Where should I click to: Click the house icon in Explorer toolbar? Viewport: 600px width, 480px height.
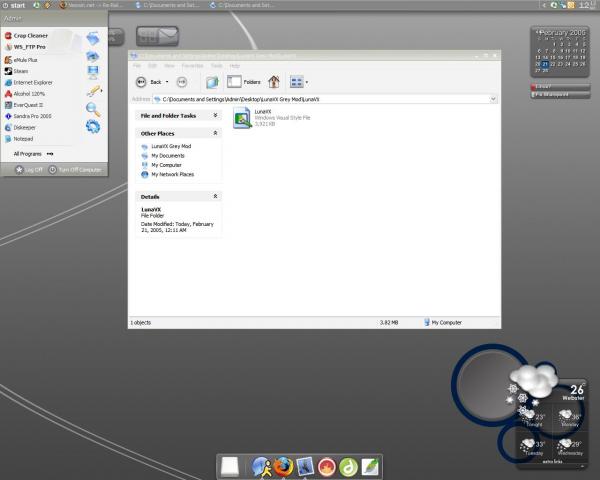pos(274,82)
